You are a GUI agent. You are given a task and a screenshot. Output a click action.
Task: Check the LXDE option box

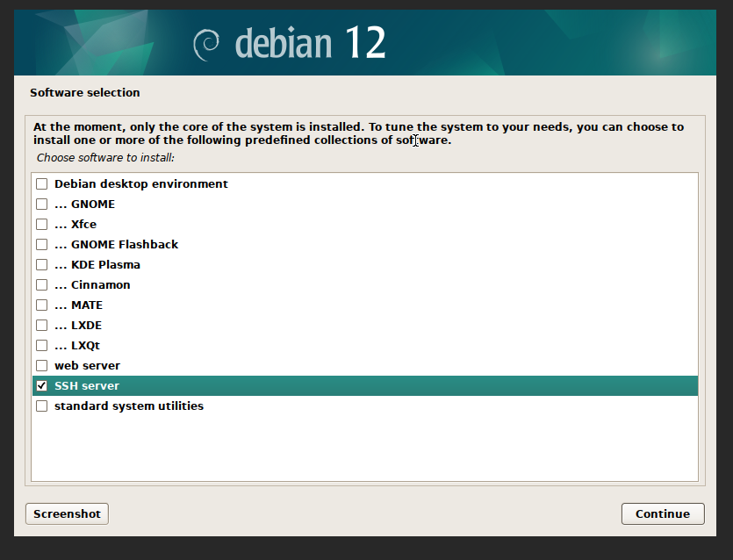click(x=41, y=326)
